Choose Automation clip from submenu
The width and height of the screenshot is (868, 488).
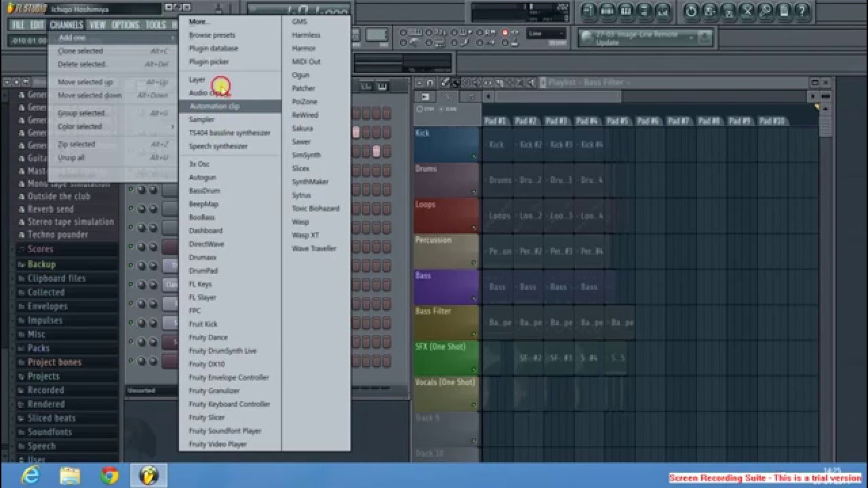pos(230,106)
